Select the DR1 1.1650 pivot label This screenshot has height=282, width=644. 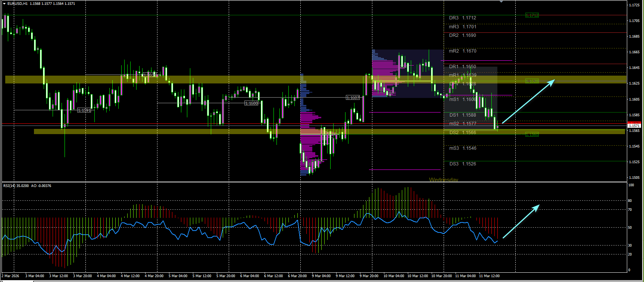click(x=463, y=67)
